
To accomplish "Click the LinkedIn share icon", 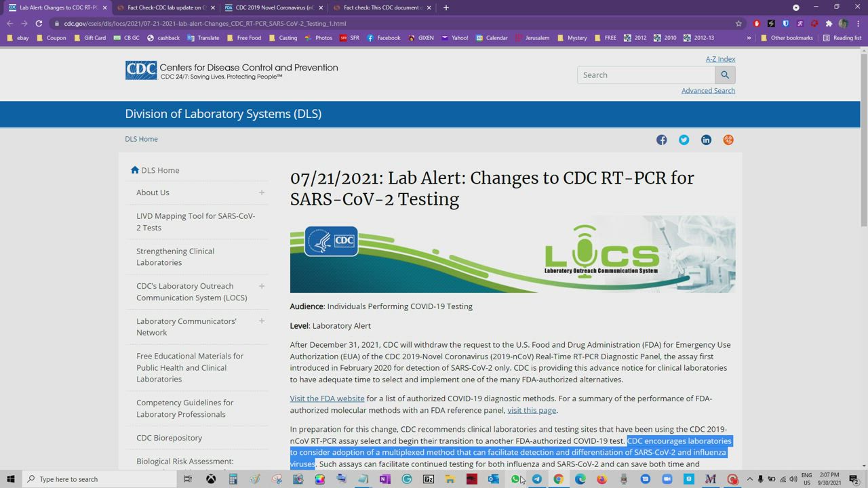I will pyautogui.click(x=706, y=140).
